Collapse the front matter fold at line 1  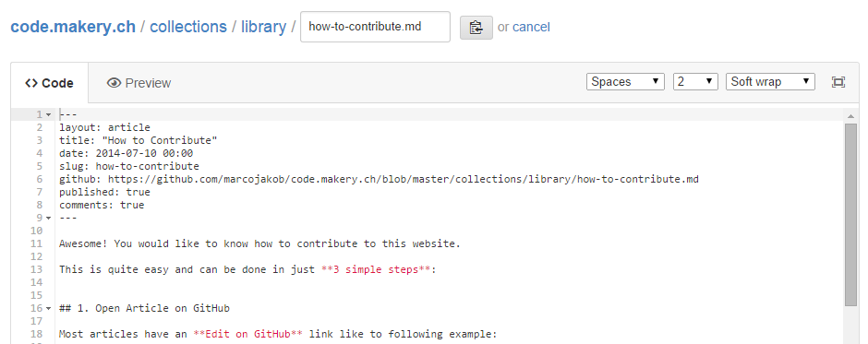(x=48, y=114)
